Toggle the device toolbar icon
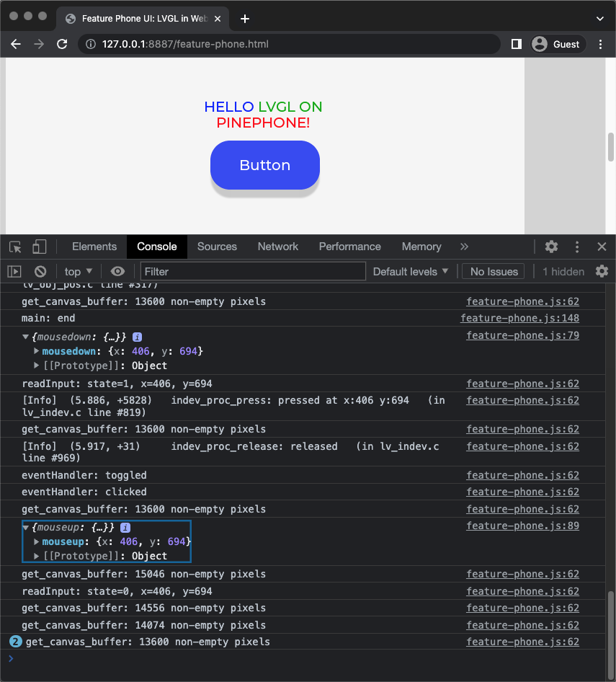Image resolution: width=616 pixels, height=682 pixels. 40,247
